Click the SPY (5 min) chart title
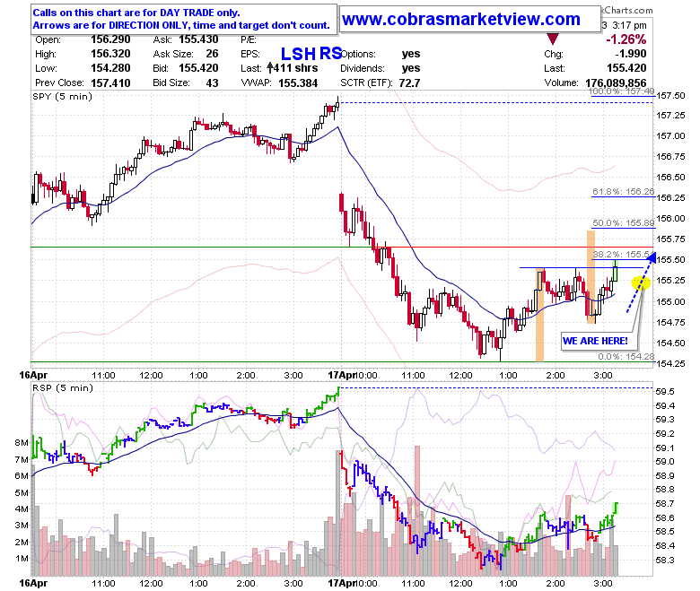Viewport: 700px width, 591px height. point(63,96)
